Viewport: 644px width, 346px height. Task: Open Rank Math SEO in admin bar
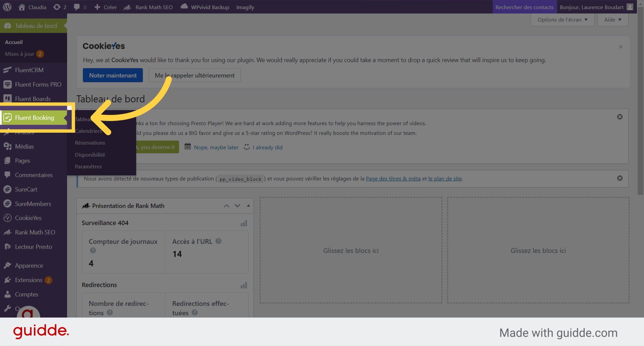click(148, 7)
